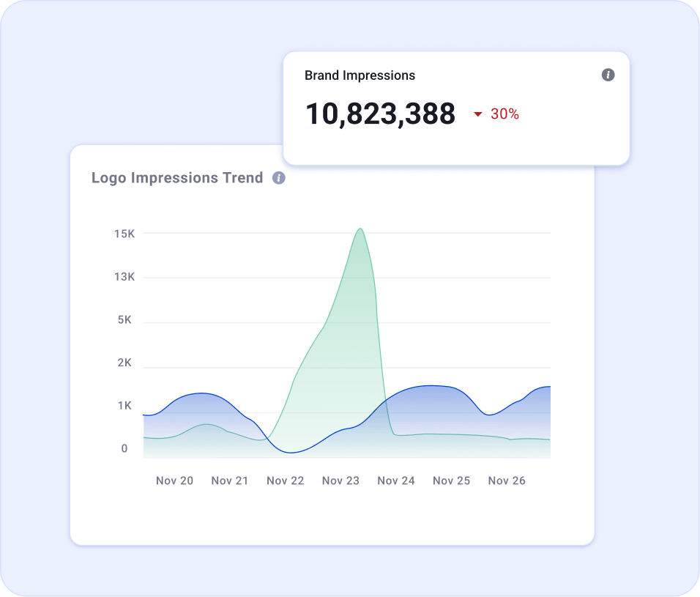
Task: Click the Nov 26 date label
Action: 507,481
